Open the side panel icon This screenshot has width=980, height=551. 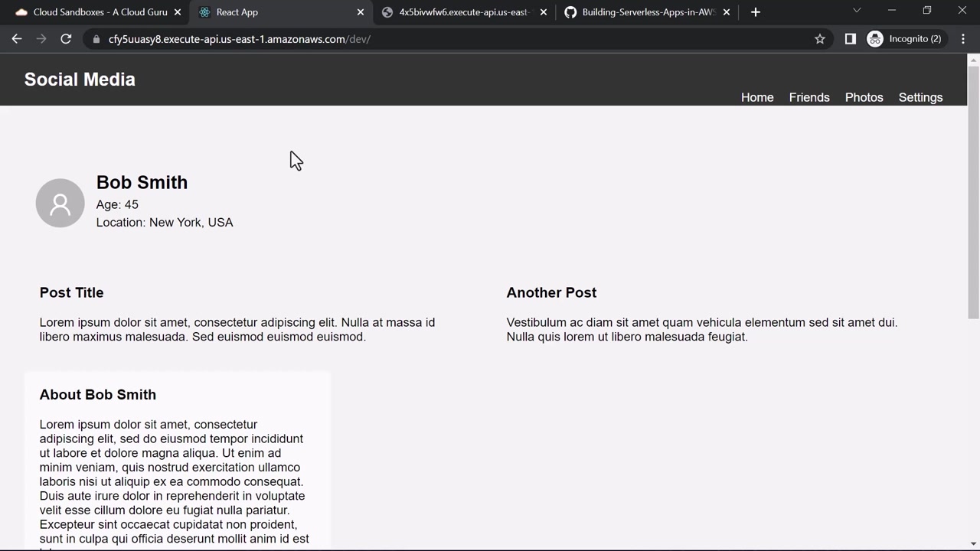pos(850,39)
